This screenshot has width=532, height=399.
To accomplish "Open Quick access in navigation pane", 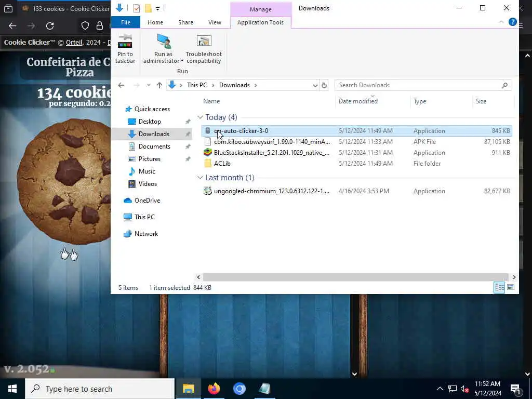I will [152, 109].
